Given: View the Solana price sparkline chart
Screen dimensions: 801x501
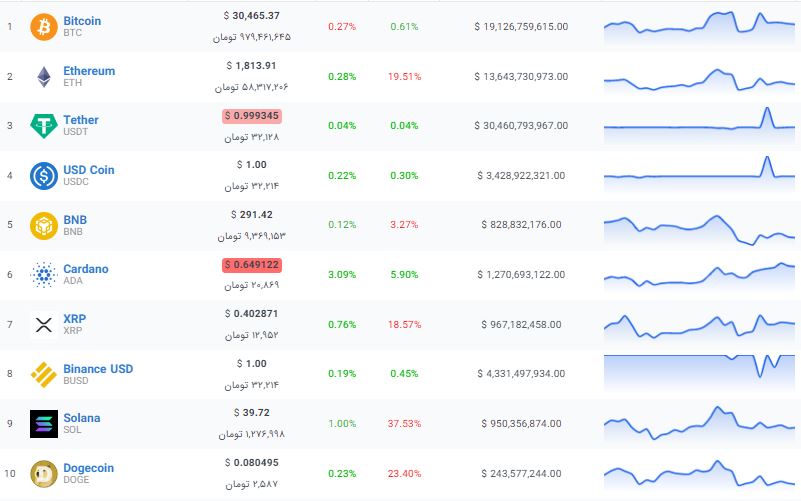Looking at the screenshot, I should (699, 424).
